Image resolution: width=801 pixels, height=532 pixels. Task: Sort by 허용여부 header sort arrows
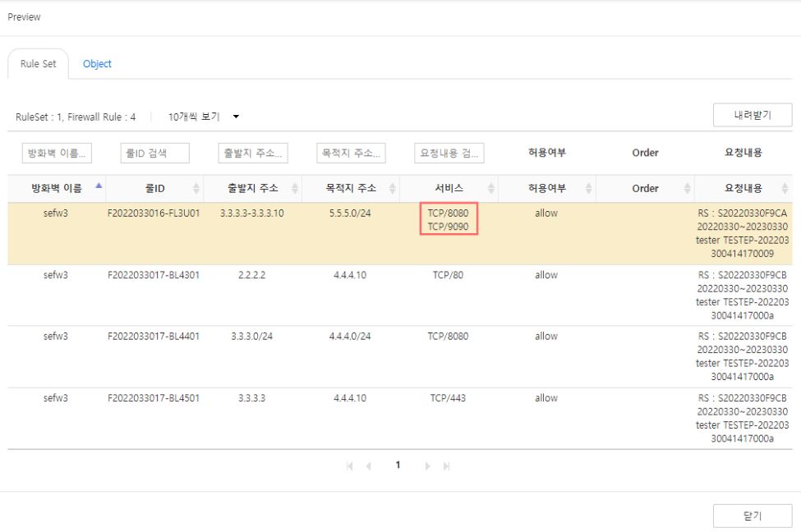click(x=588, y=188)
